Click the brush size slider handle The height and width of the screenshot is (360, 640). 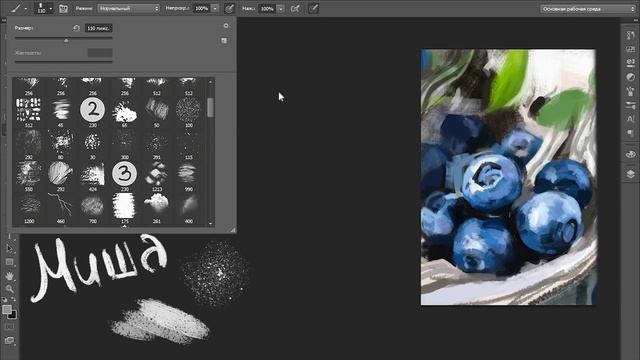click(66, 40)
